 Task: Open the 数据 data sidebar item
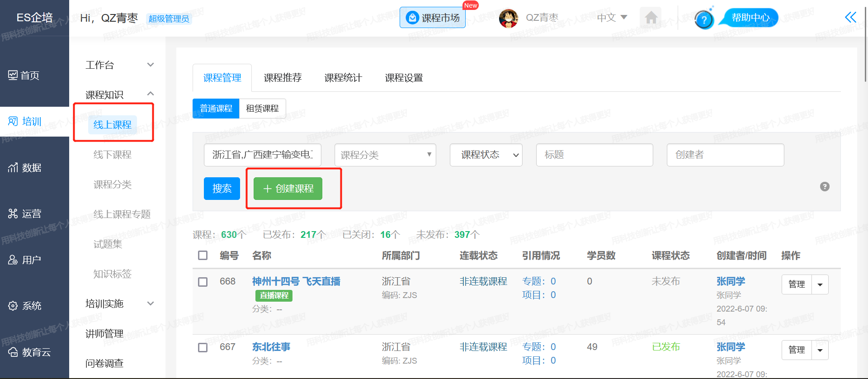[25, 167]
